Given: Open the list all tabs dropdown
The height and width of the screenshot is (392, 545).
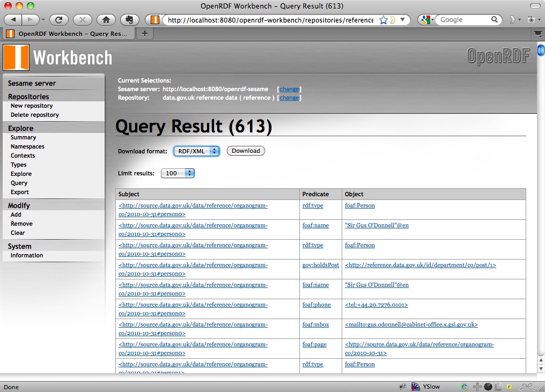Looking at the screenshot, I should (538, 34).
